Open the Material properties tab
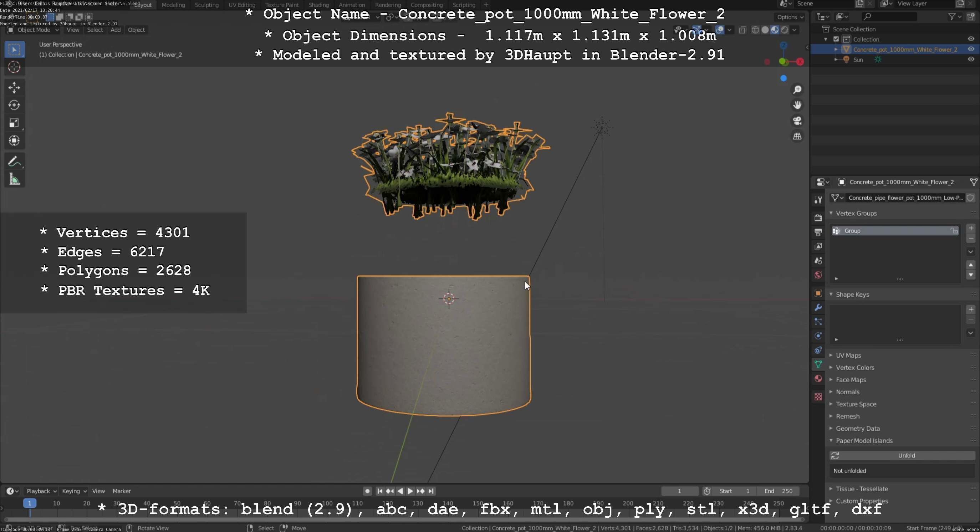 click(x=818, y=379)
